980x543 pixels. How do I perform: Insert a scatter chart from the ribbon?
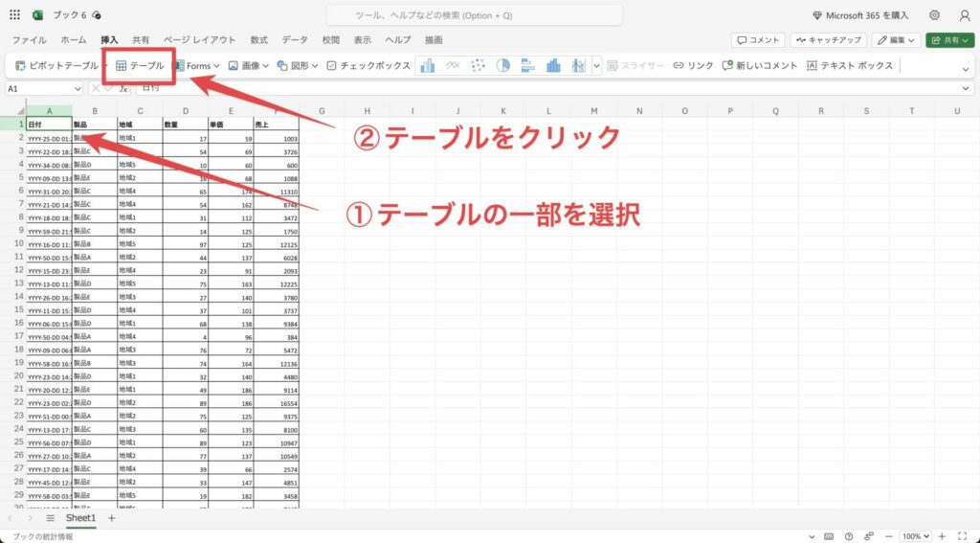pos(479,65)
